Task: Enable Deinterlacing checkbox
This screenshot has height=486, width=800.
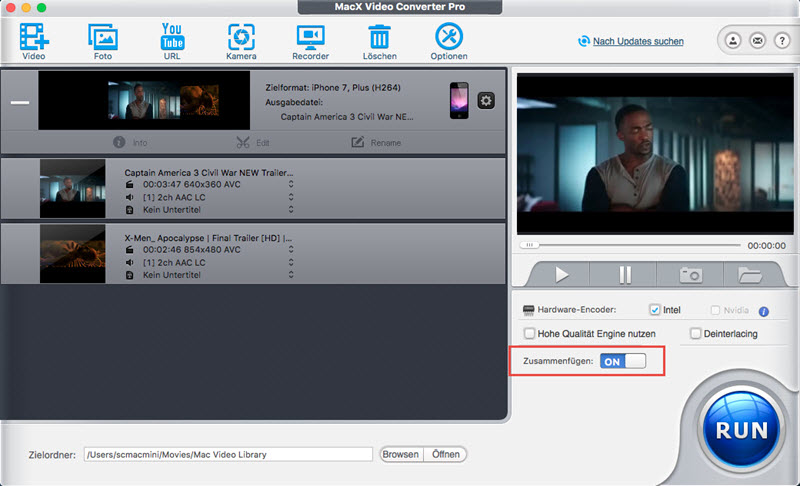Action: [695, 334]
